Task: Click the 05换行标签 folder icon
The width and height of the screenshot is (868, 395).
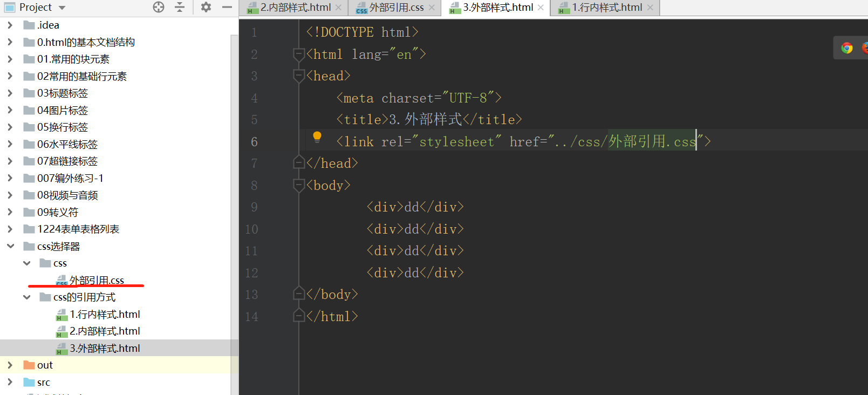Action: [x=29, y=127]
